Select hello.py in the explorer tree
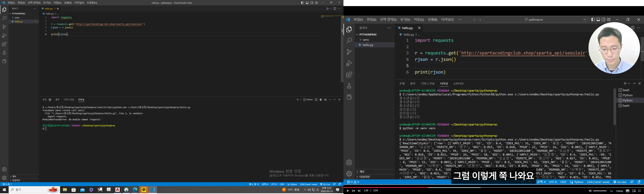 (24, 21)
